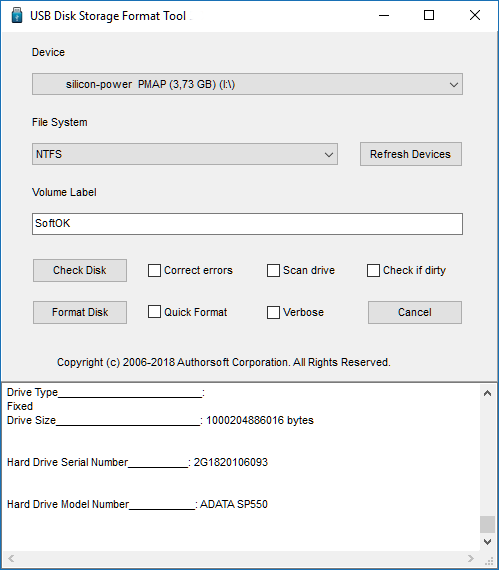Open the Device dropdown list
Screen dimensions: 499x570
(x=247, y=84)
